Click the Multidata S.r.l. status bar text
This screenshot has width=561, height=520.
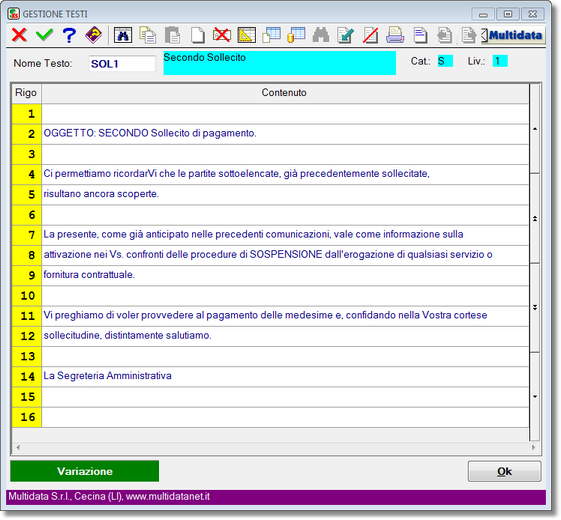click(x=109, y=497)
